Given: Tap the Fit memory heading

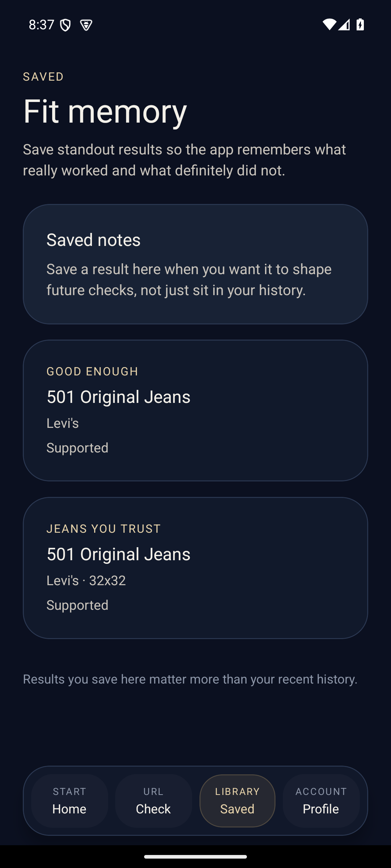Looking at the screenshot, I should 105,111.
